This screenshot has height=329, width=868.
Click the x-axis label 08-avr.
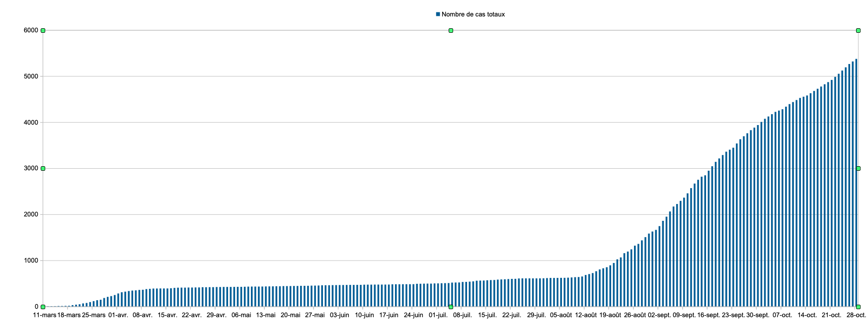[143, 315]
